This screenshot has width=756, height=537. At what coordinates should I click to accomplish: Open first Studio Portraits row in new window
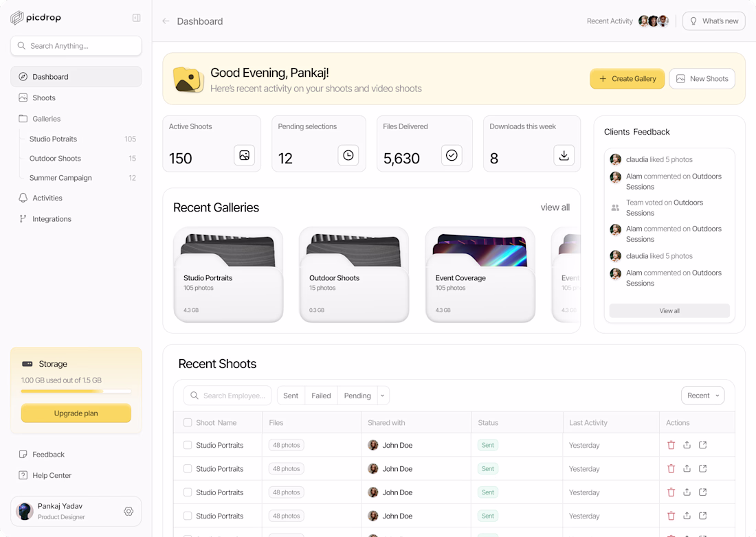coord(703,445)
